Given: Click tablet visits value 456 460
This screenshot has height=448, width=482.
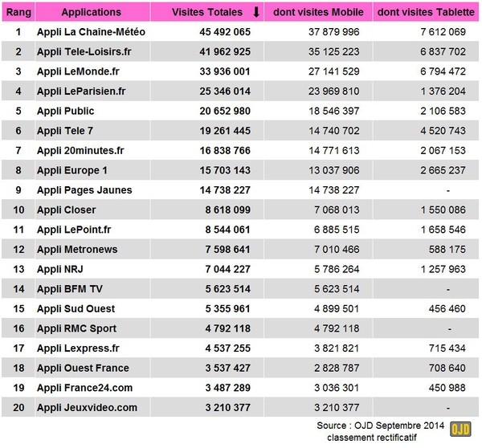Looking at the screenshot, I should pyautogui.click(x=447, y=308).
